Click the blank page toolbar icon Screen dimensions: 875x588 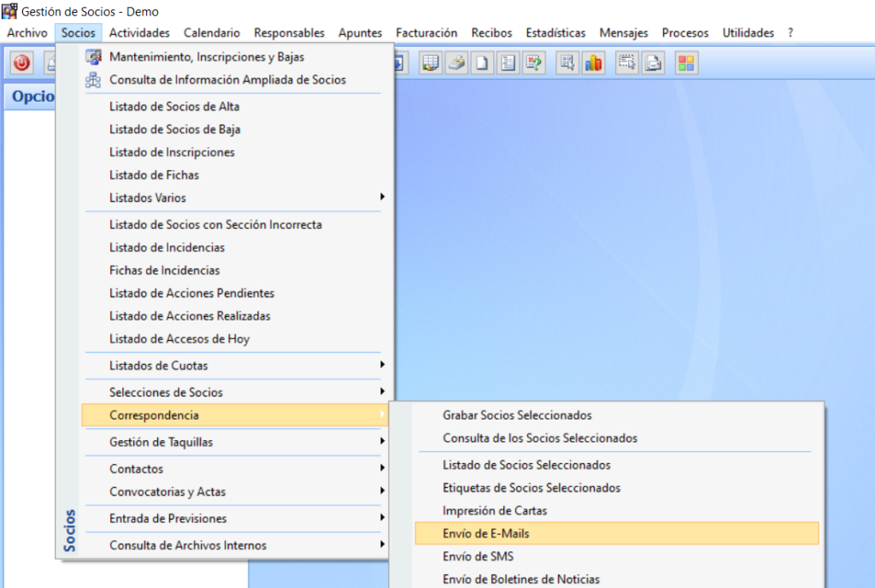(482, 63)
